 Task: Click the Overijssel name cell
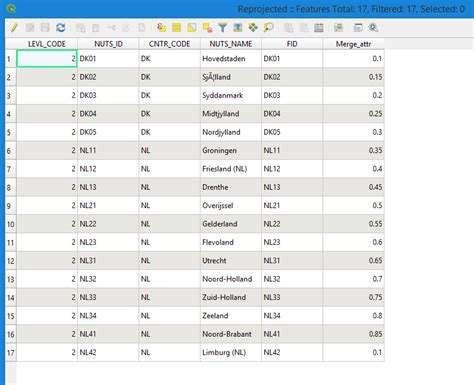[231, 205]
